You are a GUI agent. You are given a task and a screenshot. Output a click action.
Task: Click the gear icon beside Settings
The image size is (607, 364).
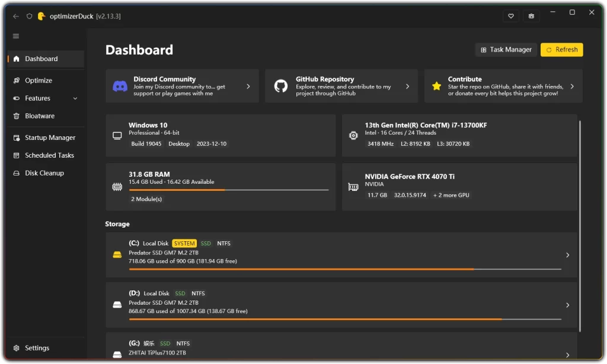pyautogui.click(x=16, y=348)
